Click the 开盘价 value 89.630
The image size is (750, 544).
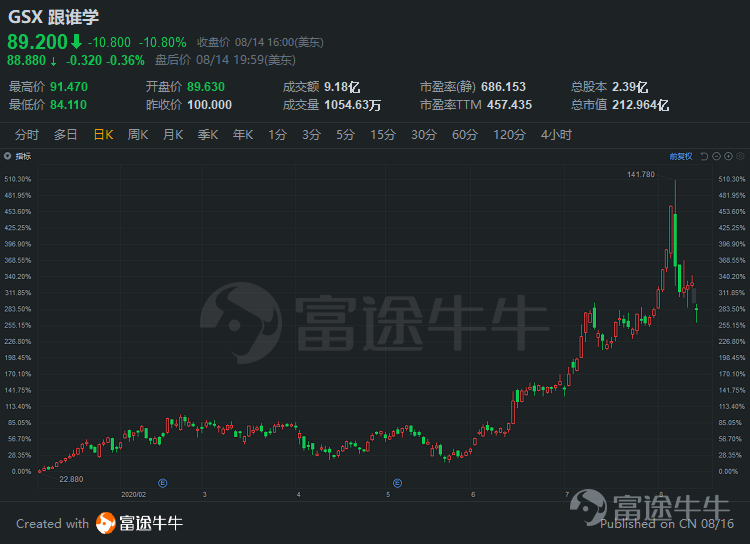coord(206,87)
